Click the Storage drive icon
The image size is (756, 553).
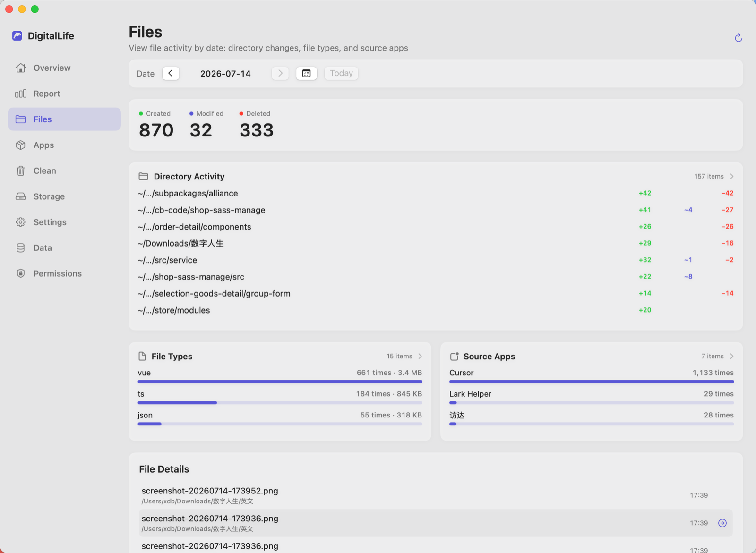click(x=21, y=196)
